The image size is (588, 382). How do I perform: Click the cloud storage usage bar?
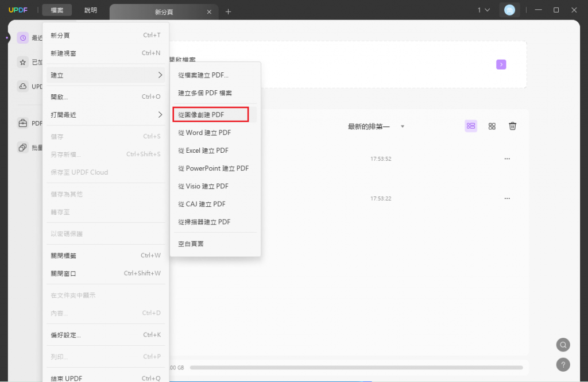click(356, 368)
